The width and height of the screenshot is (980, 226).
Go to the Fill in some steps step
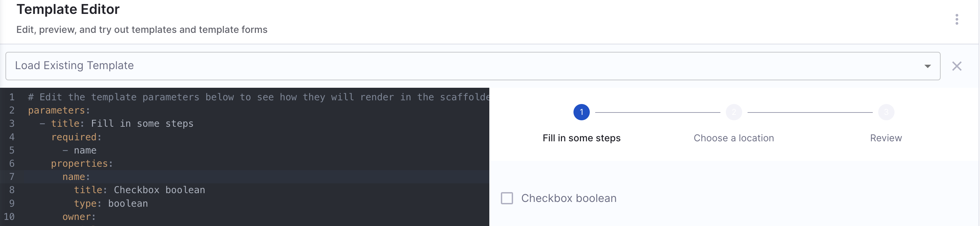tap(581, 138)
